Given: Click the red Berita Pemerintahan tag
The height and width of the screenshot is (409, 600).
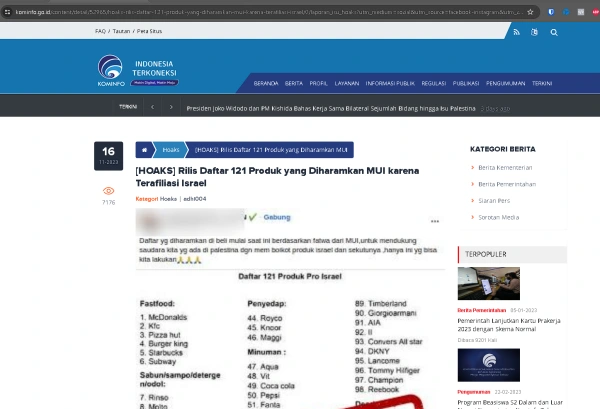Looking at the screenshot, I should point(481,310).
